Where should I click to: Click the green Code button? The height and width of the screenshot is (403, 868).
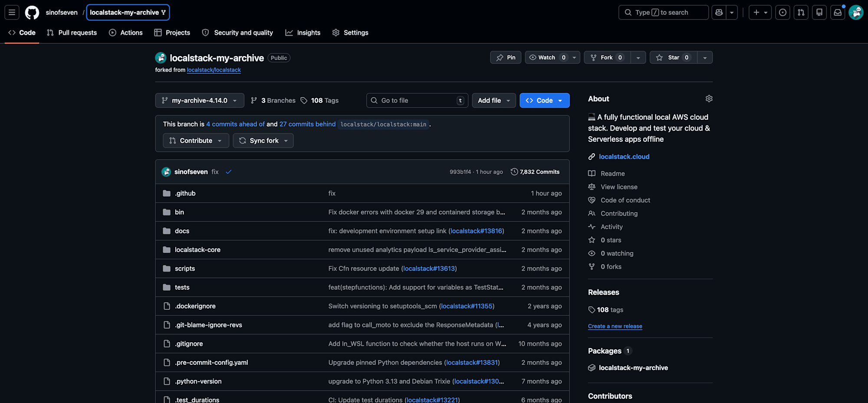pos(544,101)
